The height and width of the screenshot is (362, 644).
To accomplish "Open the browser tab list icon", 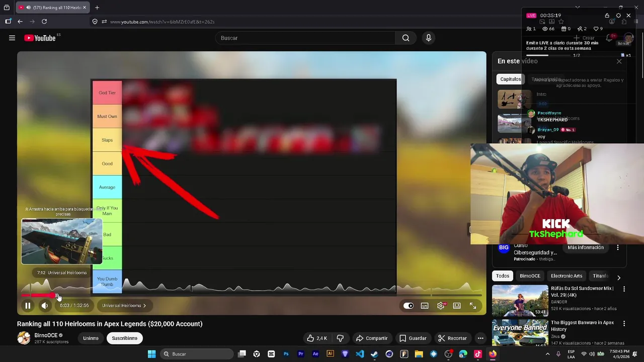I will coord(7,8).
